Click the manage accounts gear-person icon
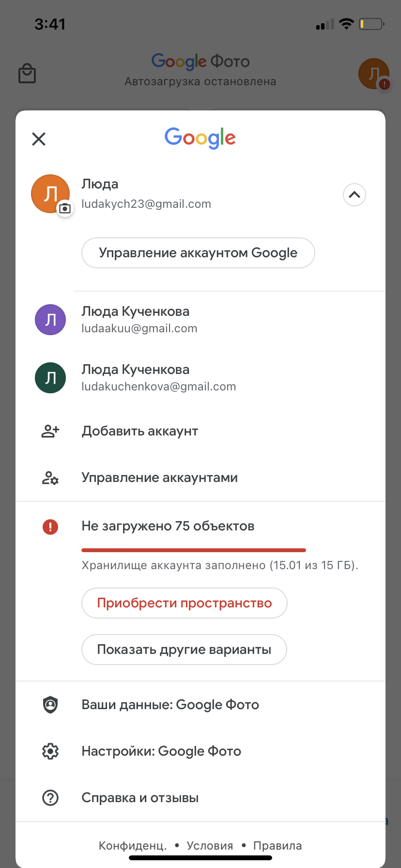 pos(50,478)
